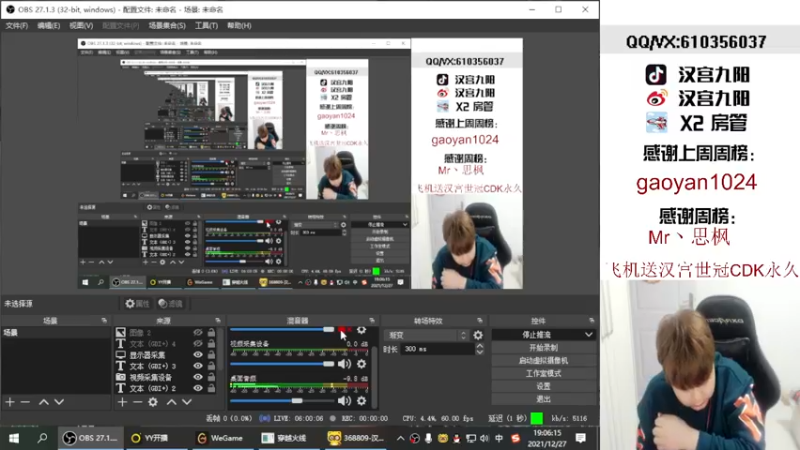The height and width of the screenshot is (450, 800).
Task: Remove source with minus icon in 来源 panel
Action: [x=137, y=402]
